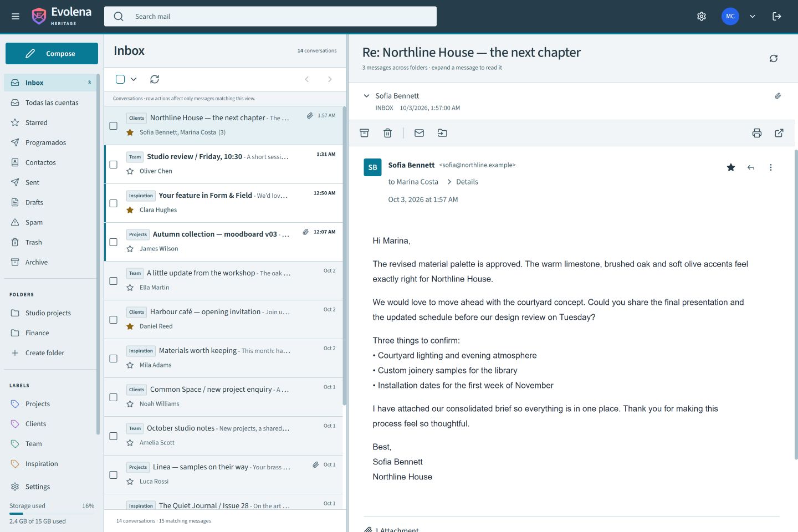Click the storage used progress bar
This screenshot has width=798, height=532.
pyautogui.click(x=52, y=514)
